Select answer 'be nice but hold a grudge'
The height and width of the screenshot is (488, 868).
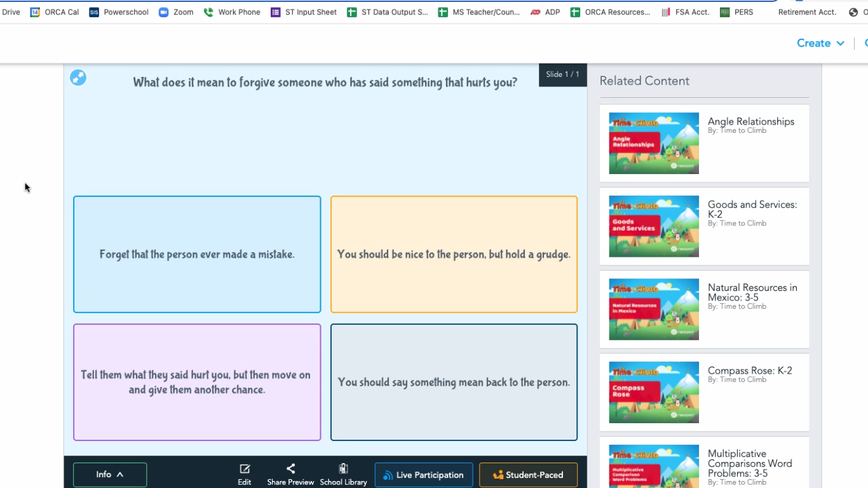coord(454,254)
